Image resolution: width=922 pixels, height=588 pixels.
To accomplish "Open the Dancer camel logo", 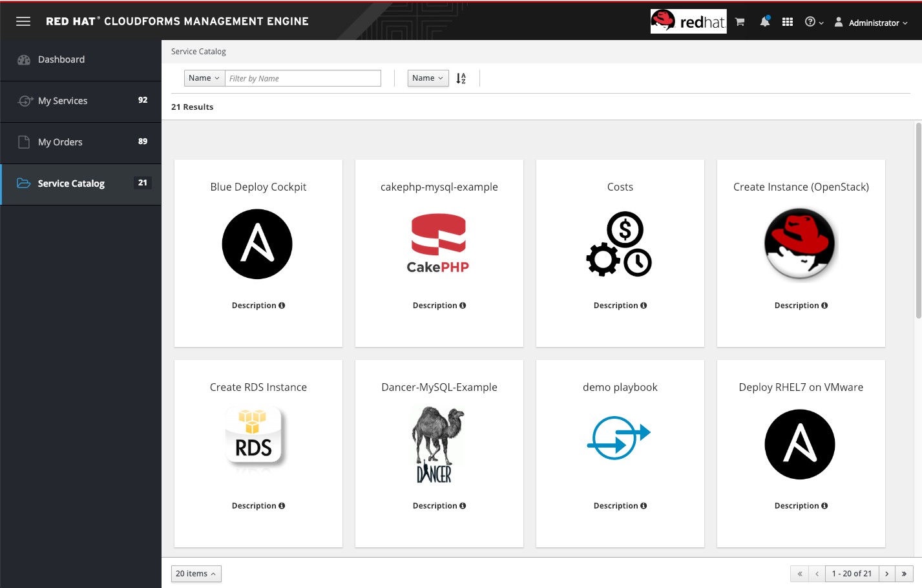I will pyautogui.click(x=438, y=445).
